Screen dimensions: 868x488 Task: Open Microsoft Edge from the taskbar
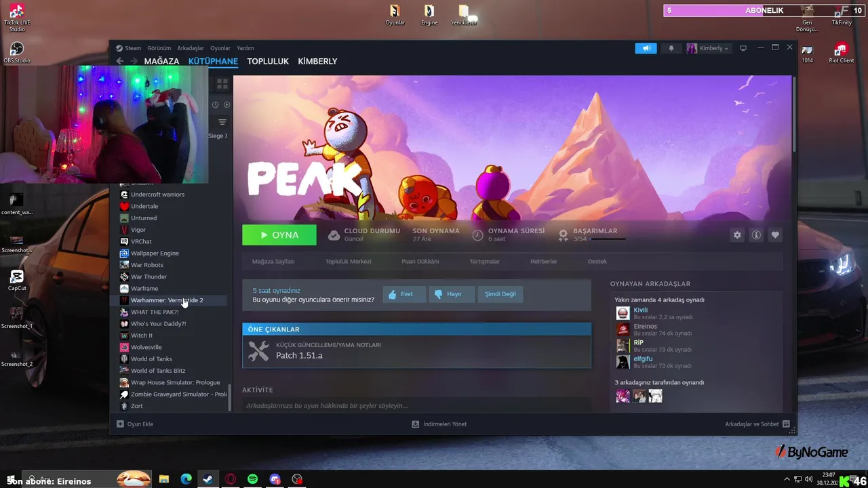click(x=186, y=479)
